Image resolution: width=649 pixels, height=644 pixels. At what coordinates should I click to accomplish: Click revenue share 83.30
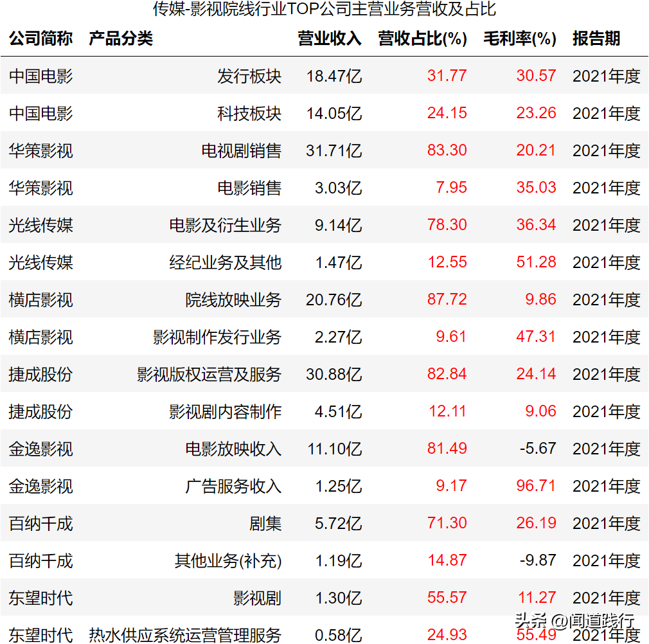tap(447, 150)
